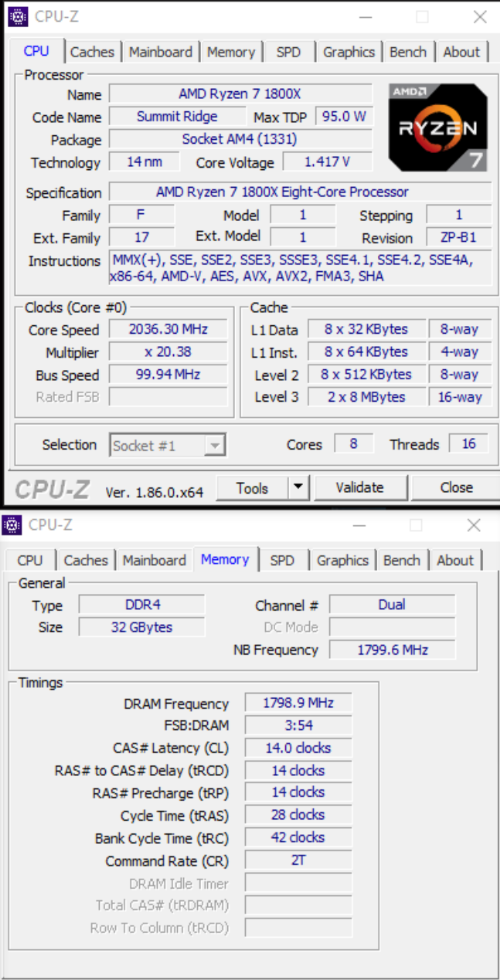The width and height of the screenshot is (500, 980).
Task: Click the Multiplier value x 20.38
Action: (168, 351)
